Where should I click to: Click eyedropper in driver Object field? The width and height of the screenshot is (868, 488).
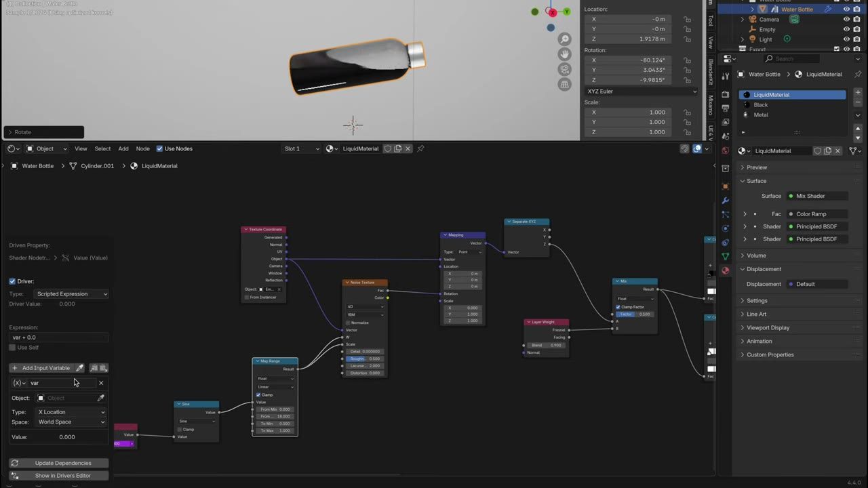tap(101, 398)
